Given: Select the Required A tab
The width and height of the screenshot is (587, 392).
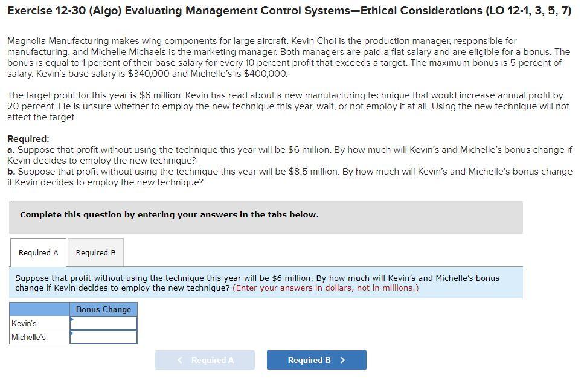Looking at the screenshot, I should tap(37, 252).
